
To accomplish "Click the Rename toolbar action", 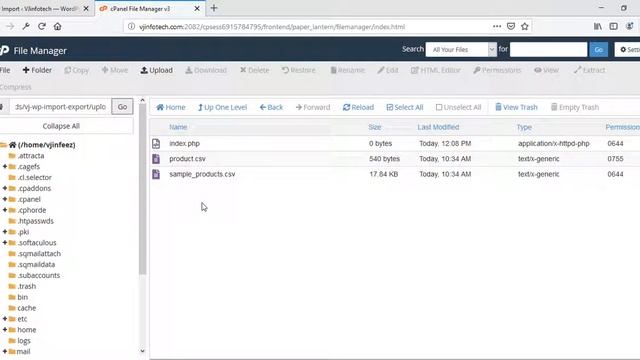I will pos(347,70).
